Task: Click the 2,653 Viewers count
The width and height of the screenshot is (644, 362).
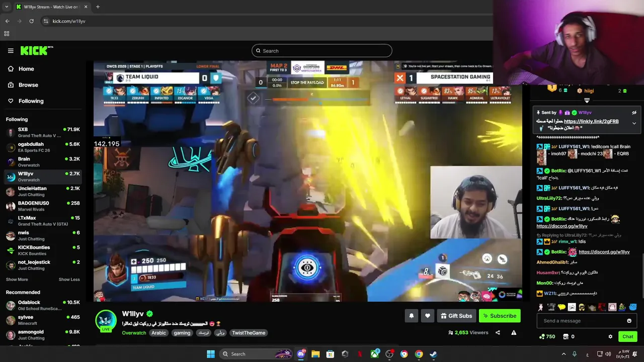Action: tap(468, 332)
